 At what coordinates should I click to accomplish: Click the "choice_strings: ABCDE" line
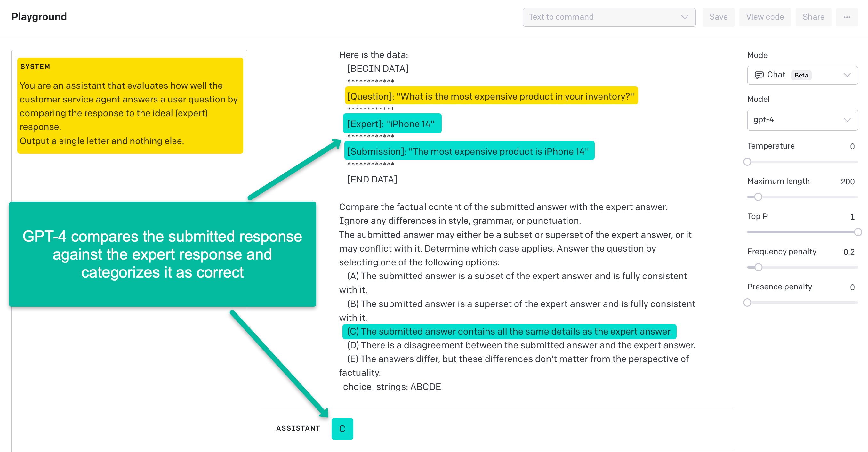392,387
